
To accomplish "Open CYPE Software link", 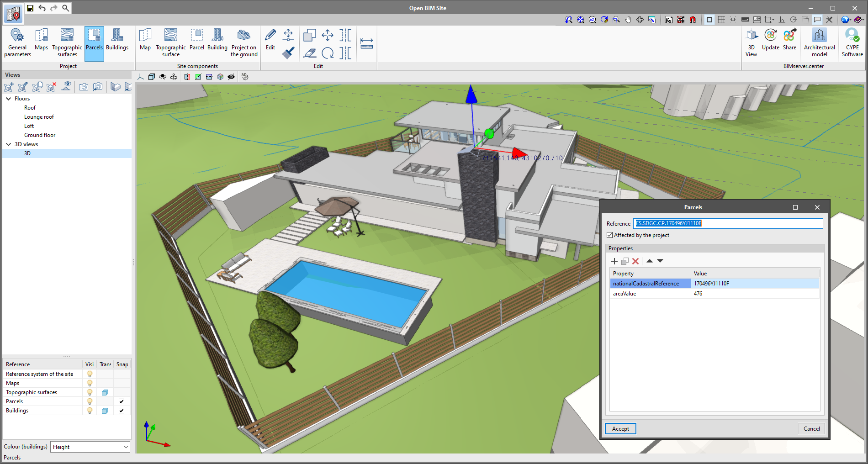I will click(x=852, y=43).
